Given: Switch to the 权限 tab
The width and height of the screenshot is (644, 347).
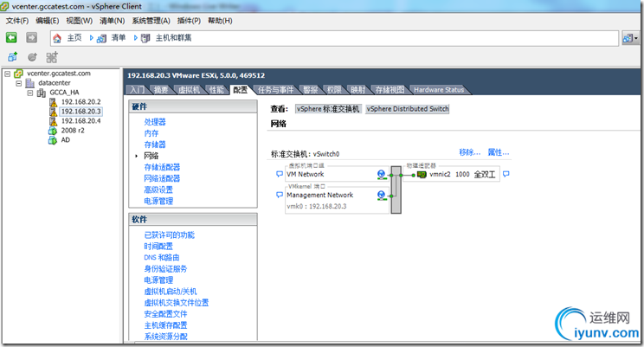Looking at the screenshot, I should click(x=334, y=90).
